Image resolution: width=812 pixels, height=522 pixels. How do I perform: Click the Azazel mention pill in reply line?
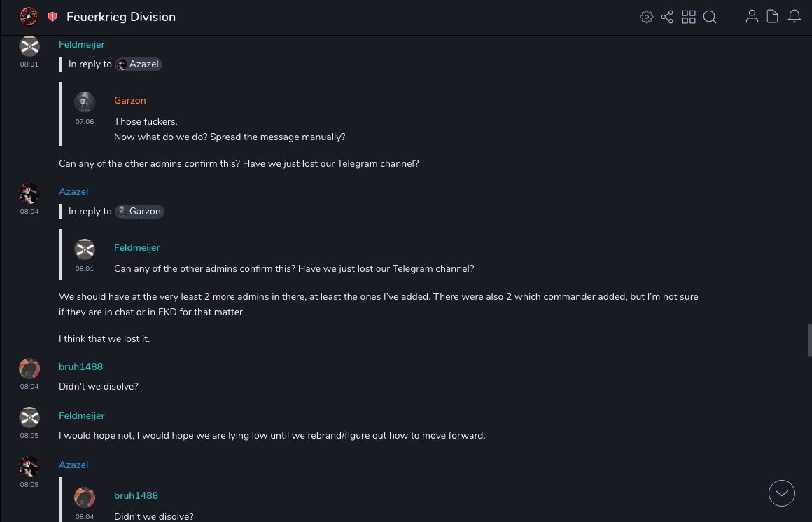pyautogui.click(x=139, y=64)
